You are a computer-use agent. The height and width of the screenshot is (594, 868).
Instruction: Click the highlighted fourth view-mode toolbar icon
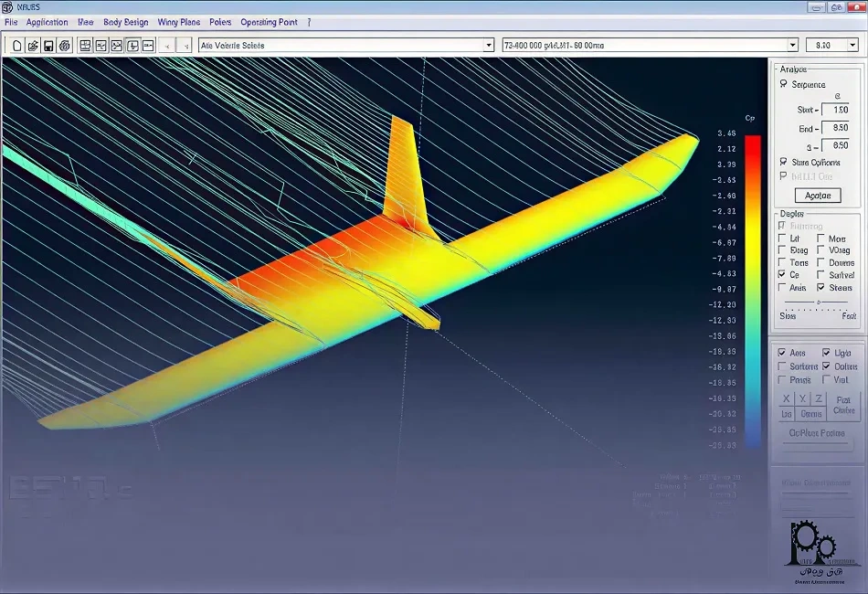(x=132, y=45)
